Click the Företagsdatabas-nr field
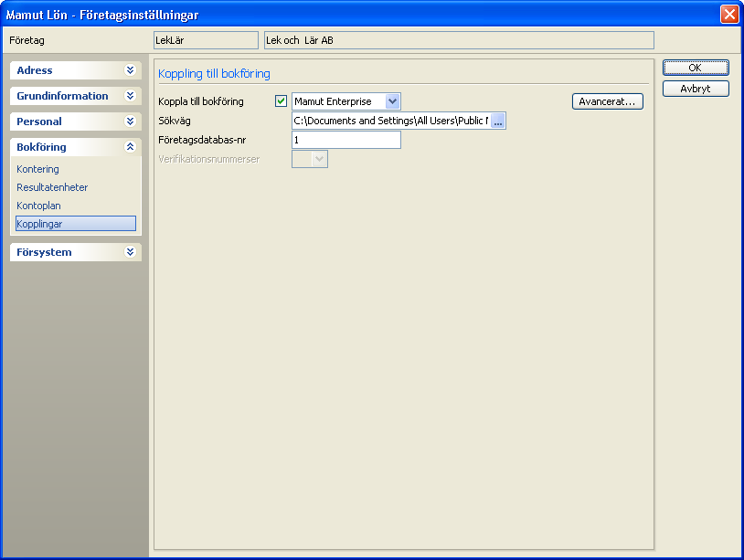The image size is (744, 560). point(346,140)
